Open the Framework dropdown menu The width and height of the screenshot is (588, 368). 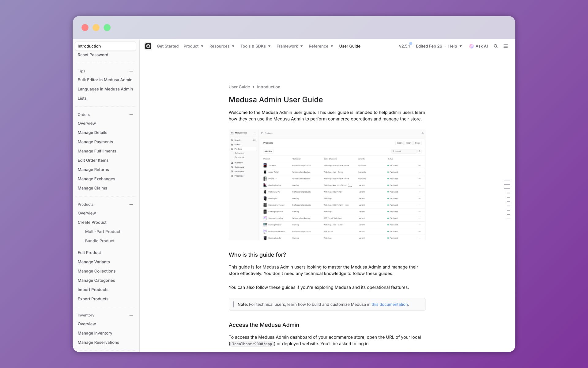point(290,46)
